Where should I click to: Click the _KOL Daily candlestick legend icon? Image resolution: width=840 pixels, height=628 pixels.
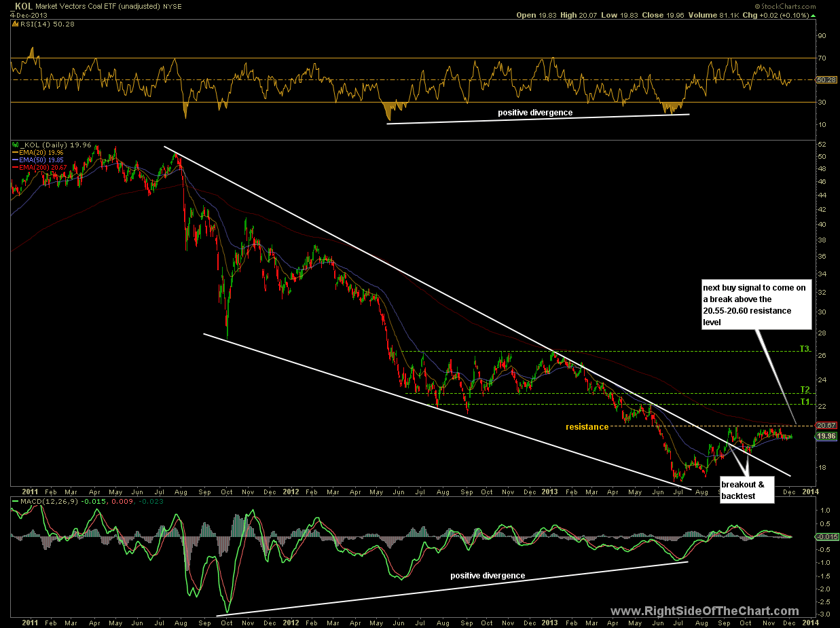click(14, 145)
